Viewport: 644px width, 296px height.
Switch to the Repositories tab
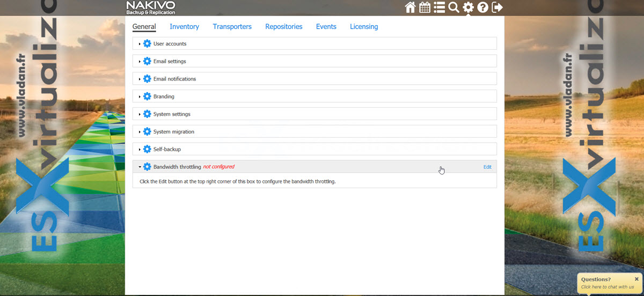(284, 26)
